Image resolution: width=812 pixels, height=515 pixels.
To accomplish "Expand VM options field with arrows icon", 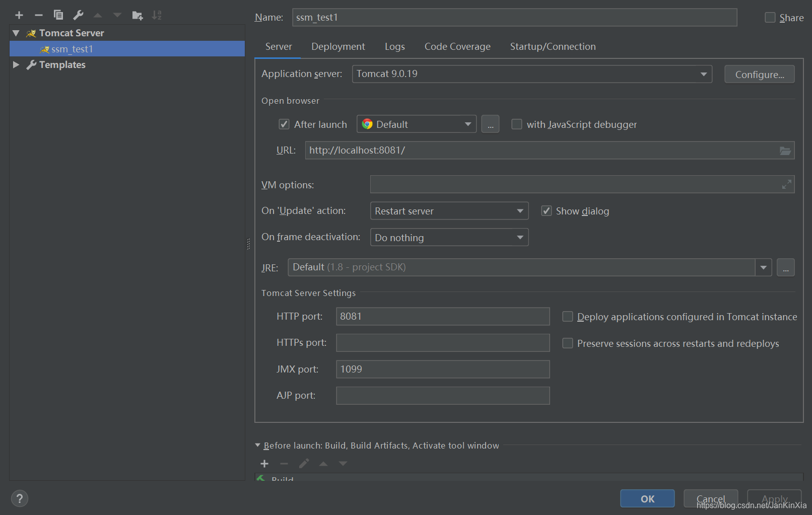I will pos(786,185).
